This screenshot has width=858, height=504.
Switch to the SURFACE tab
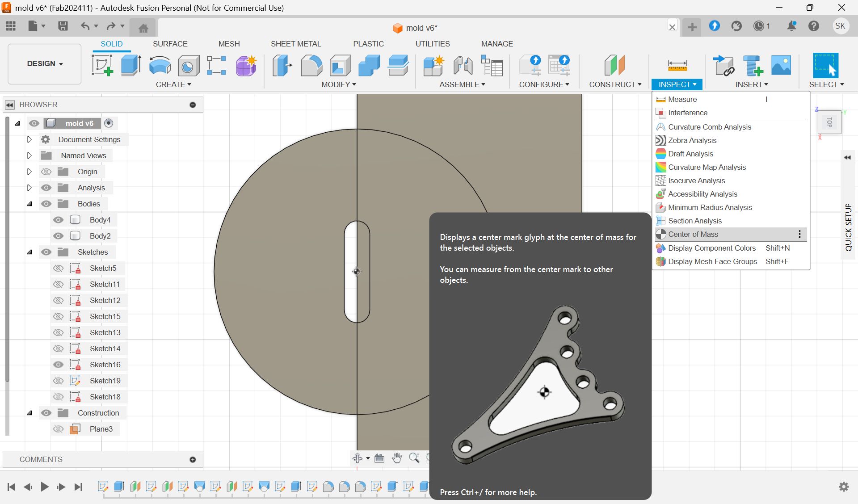pos(170,44)
